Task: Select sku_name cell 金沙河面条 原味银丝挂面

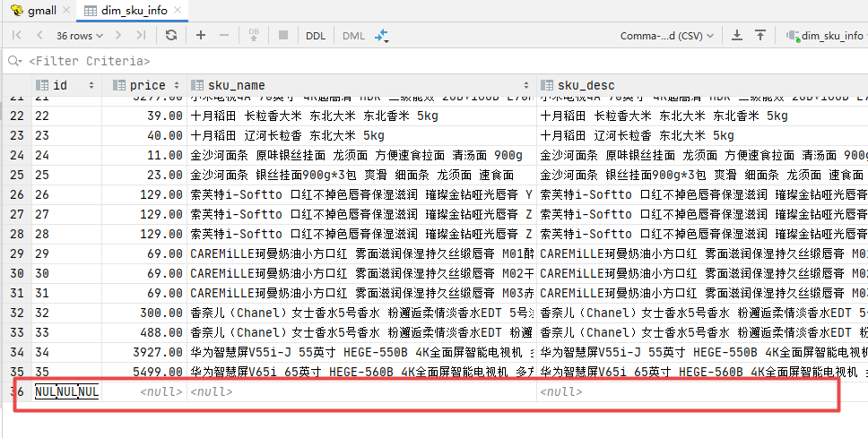Action: 361,155
